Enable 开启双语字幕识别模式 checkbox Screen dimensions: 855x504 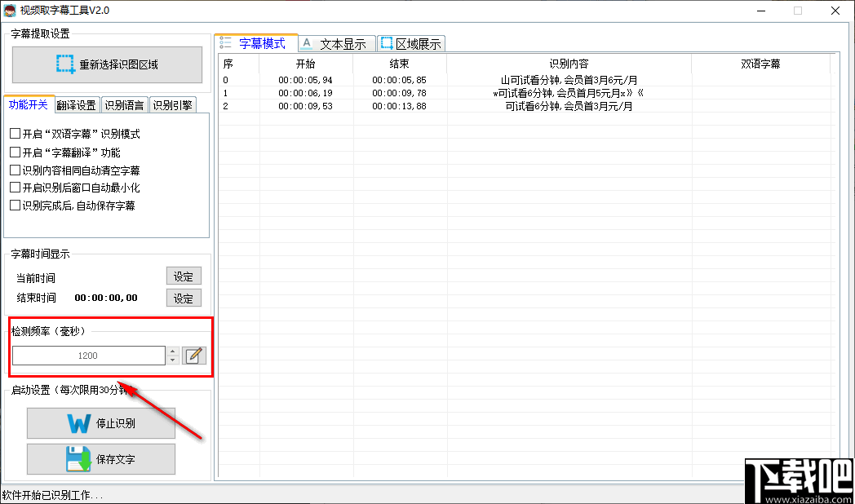(14, 133)
